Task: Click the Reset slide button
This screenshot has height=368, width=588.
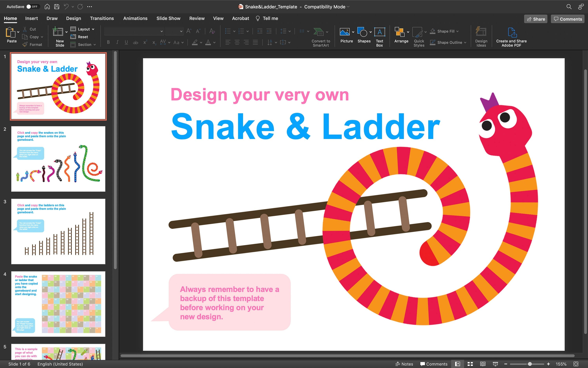Action: coord(79,37)
